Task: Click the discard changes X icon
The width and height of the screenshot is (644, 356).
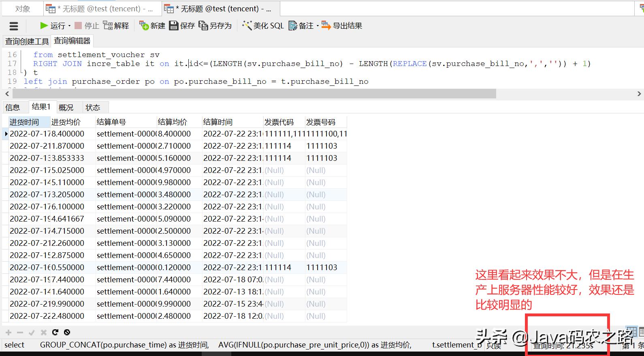Action: [44, 333]
